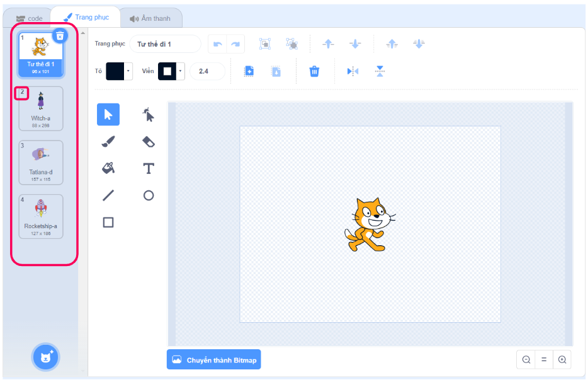Viewport: 588px width, 382px height.
Task: Flip the costume horizontally
Action: [353, 71]
